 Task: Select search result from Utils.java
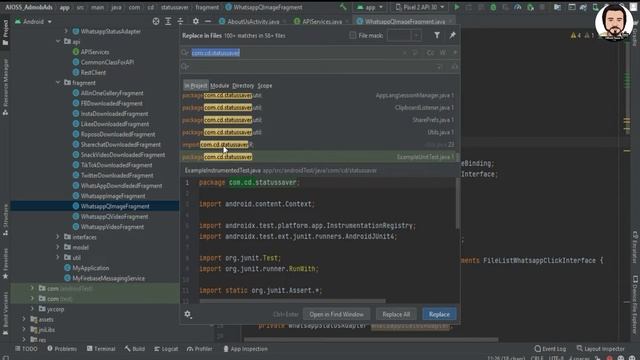coord(318,132)
